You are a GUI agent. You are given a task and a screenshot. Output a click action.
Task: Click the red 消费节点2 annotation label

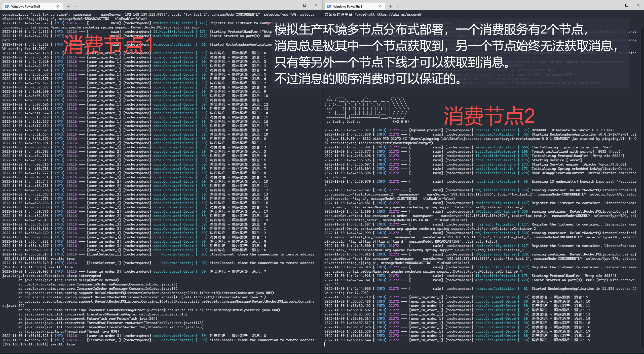[489, 116]
